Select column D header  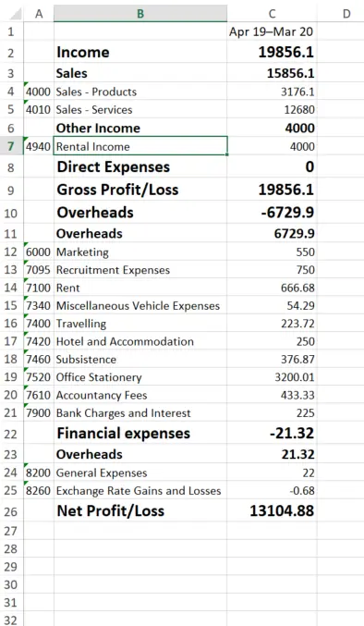click(346, 14)
